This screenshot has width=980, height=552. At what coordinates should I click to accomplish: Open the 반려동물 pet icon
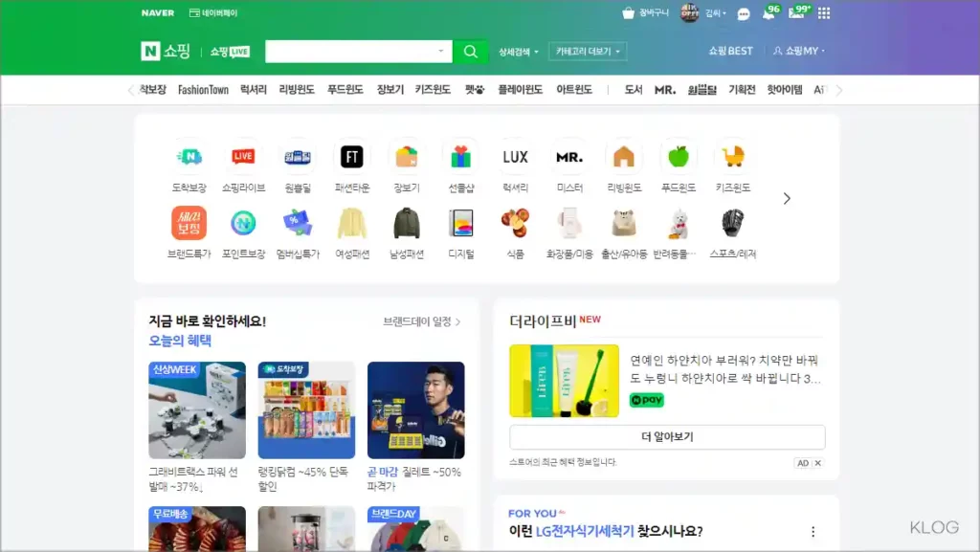679,223
